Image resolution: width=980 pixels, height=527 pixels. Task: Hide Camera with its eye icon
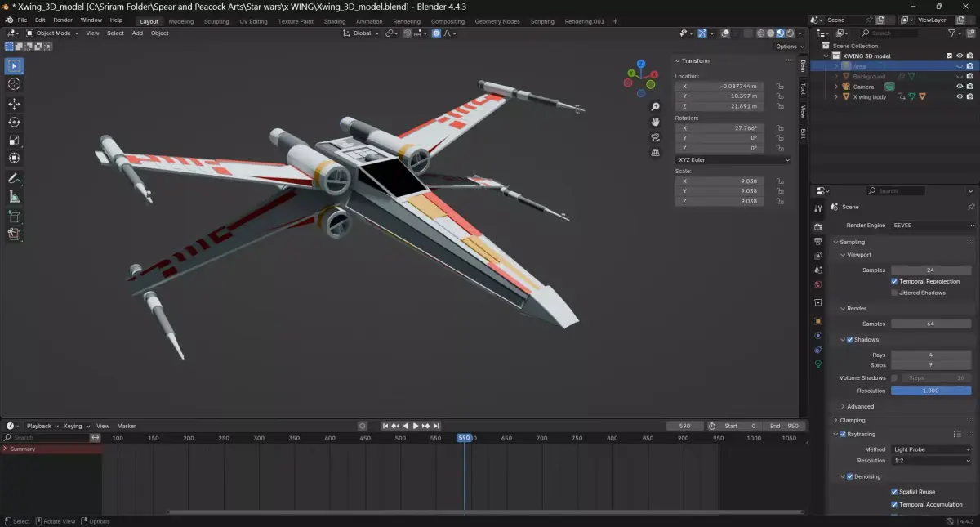pos(960,87)
